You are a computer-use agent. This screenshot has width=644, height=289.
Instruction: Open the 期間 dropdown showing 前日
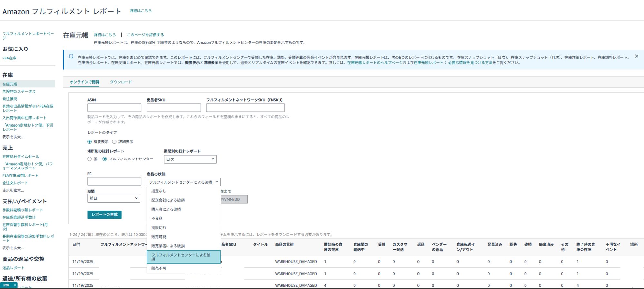(x=114, y=198)
